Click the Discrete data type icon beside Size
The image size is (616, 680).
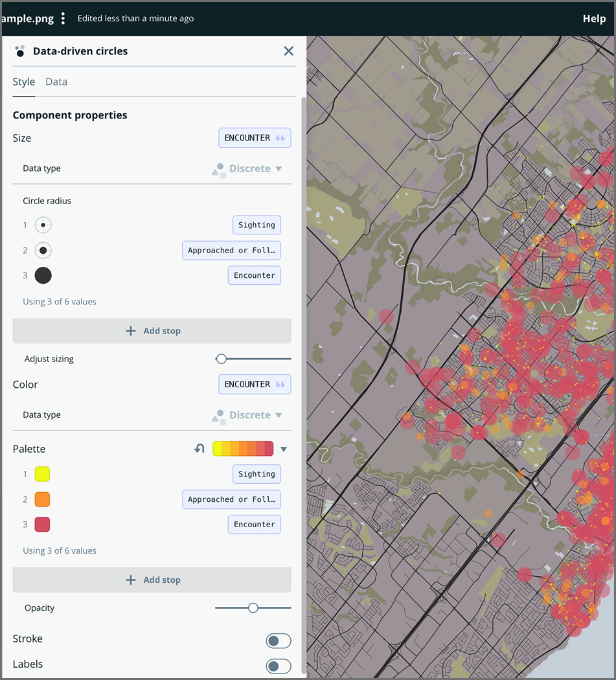pos(218,168)
